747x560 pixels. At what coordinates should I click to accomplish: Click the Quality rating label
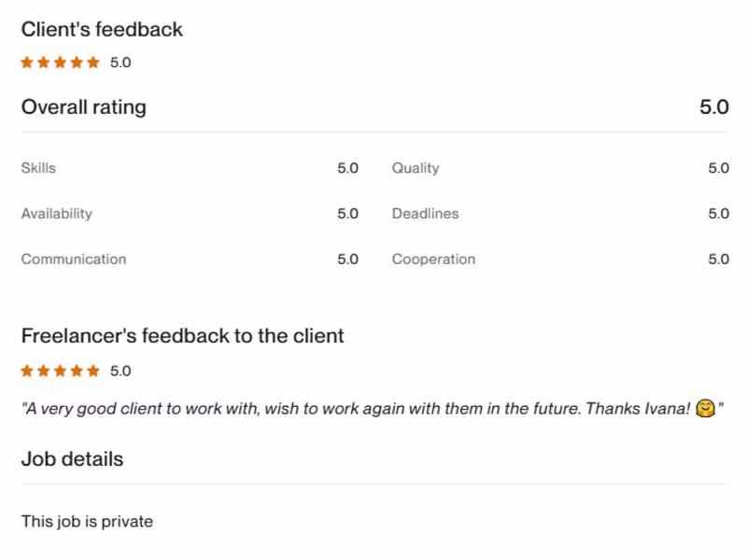[x=416, y=168]
